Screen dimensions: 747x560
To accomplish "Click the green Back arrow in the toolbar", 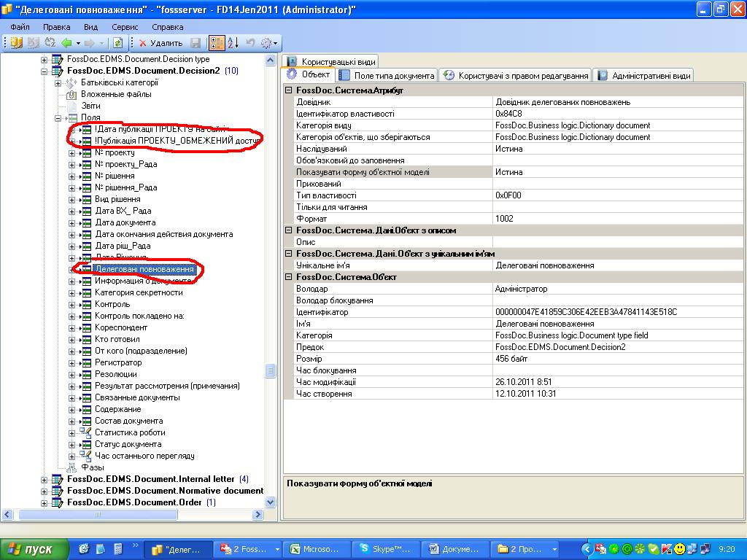I will pos(66,43).
